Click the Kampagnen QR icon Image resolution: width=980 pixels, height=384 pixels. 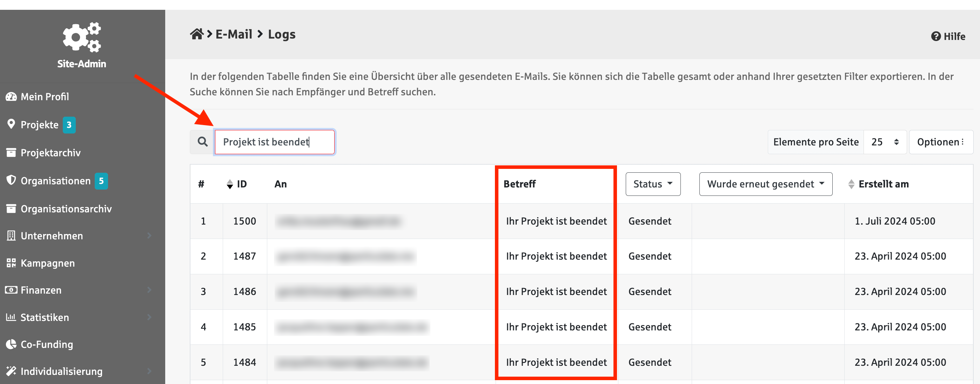11,263
